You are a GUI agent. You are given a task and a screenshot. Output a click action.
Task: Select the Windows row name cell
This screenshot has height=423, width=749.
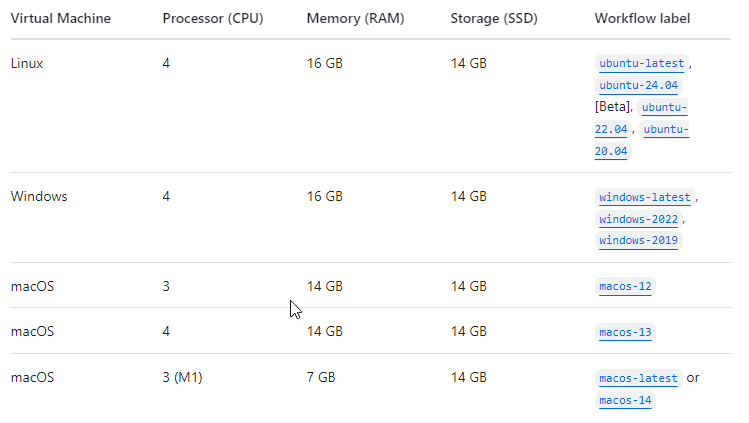point(39,197)
